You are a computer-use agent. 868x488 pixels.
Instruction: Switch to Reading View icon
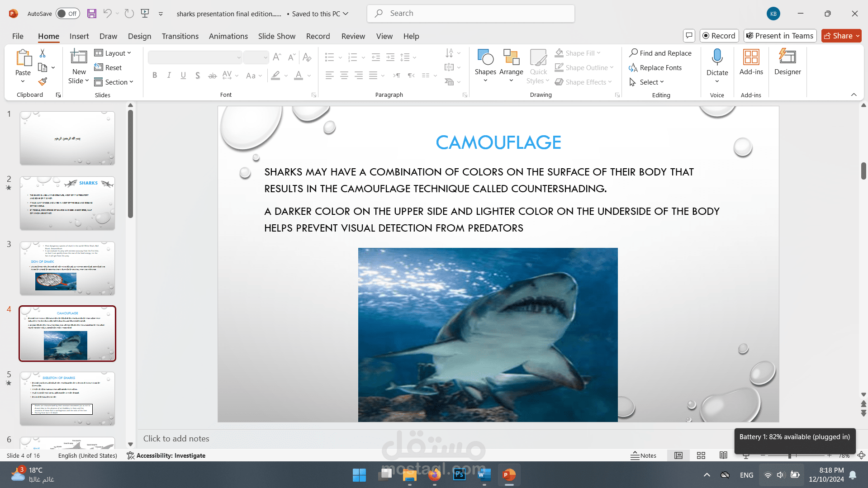[x=723, y=455]
